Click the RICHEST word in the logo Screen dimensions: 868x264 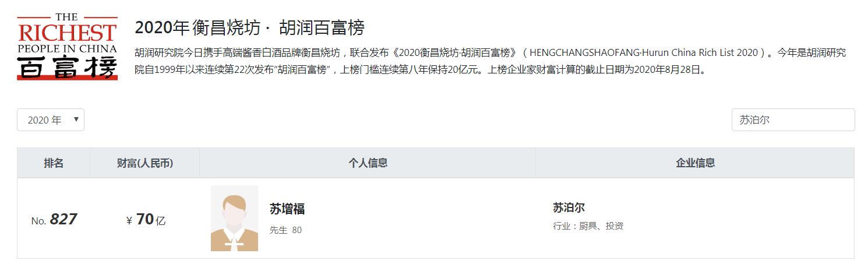[68, 33]
